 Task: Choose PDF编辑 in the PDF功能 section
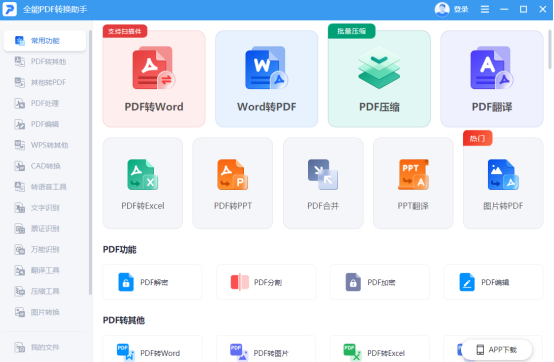pos(494,282)
